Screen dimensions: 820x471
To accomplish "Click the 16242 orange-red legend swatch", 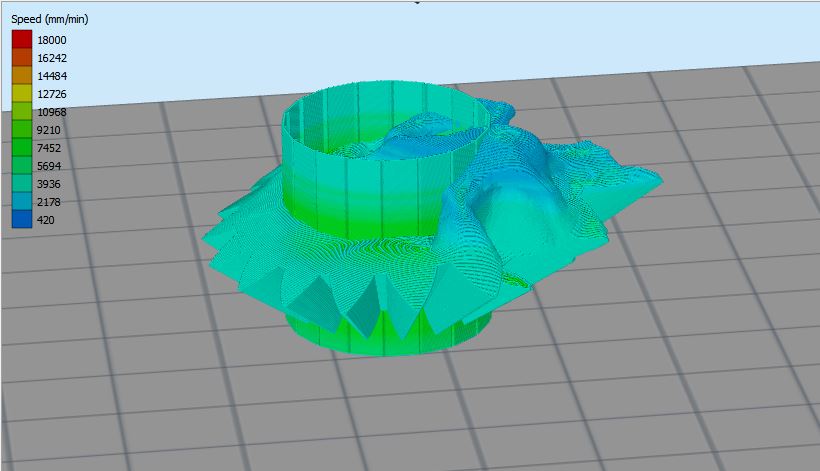I will tap(22, 58).
